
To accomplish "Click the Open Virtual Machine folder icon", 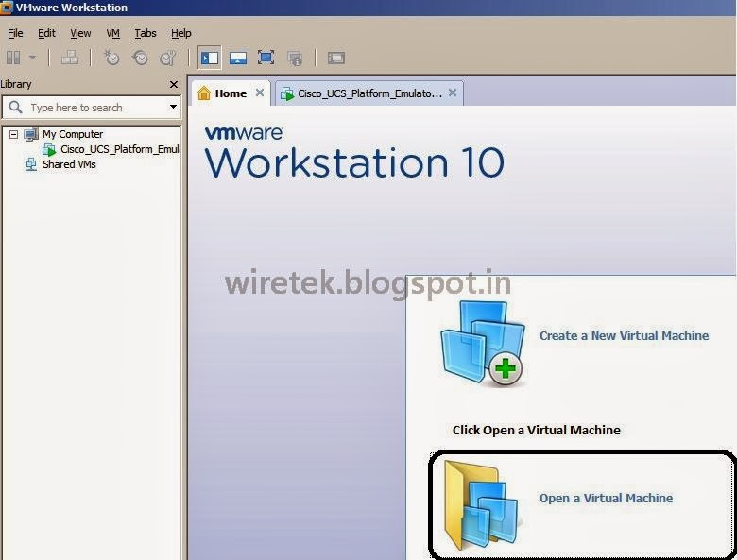I will tap(482, 506).
